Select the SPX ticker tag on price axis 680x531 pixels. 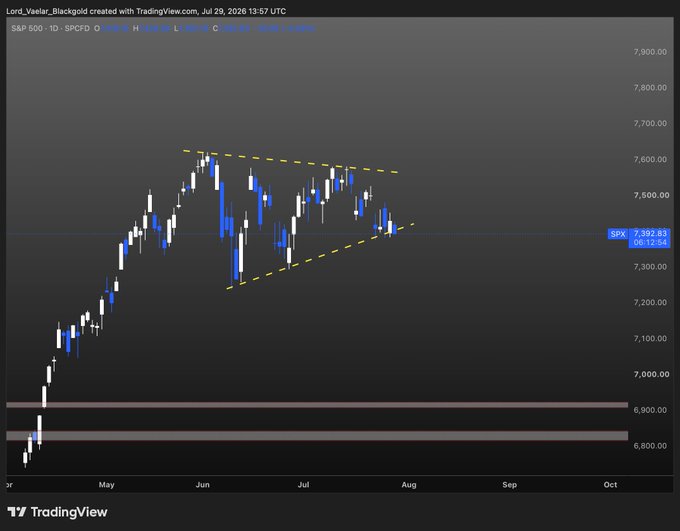618,234
